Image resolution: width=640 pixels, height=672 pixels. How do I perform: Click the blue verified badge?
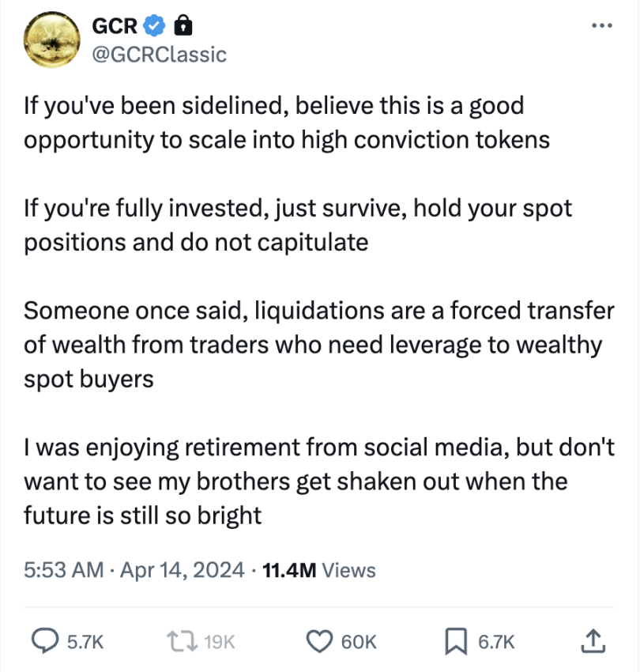point(154,26)
